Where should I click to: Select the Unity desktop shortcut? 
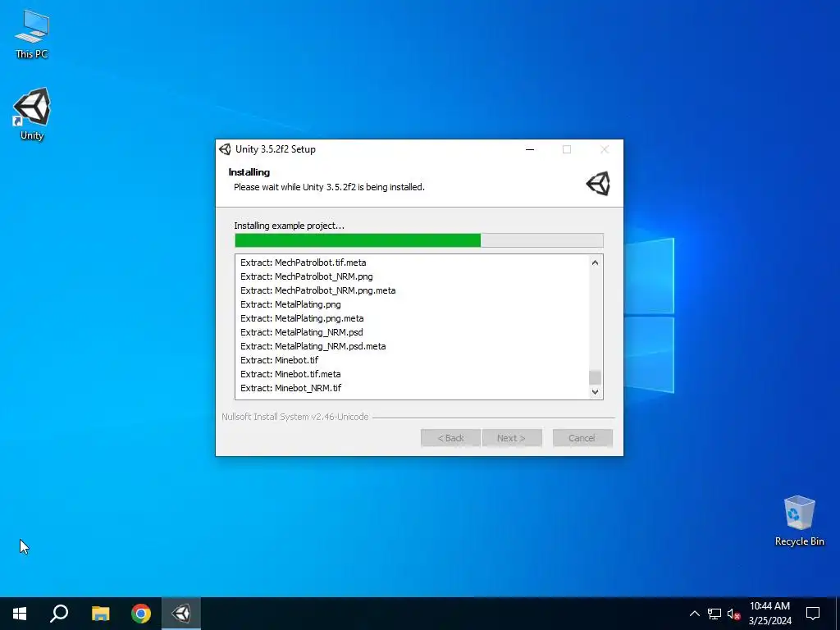[x=32, y=114]
